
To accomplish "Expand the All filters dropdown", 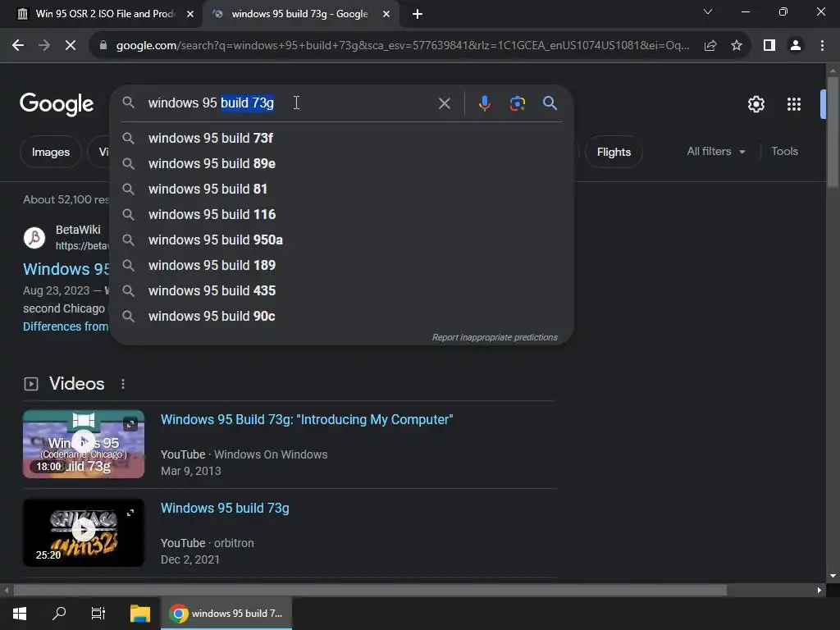I will coord(716,152).
